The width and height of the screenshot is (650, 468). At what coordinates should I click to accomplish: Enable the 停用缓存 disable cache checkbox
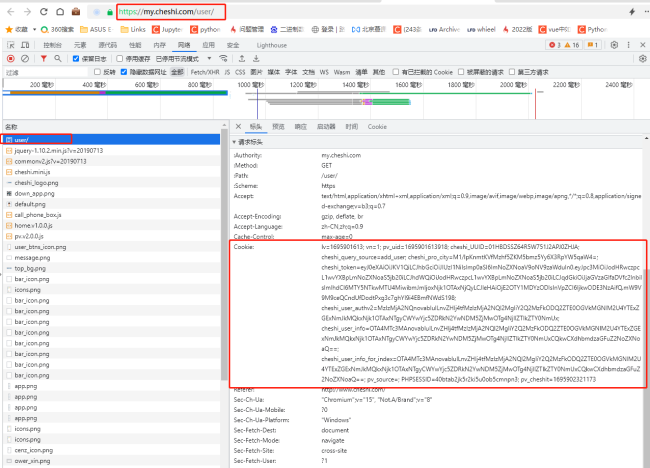[x=120, y=58]
